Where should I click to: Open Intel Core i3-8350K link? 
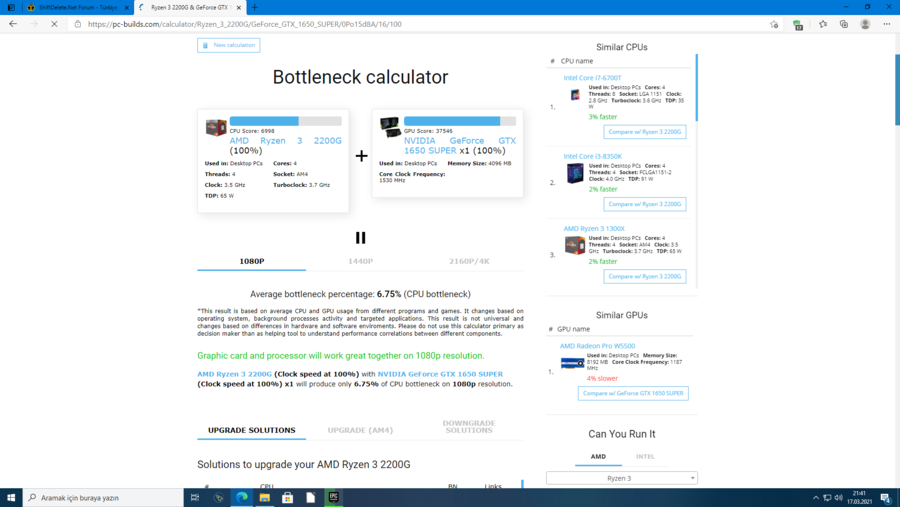(592, 156)
